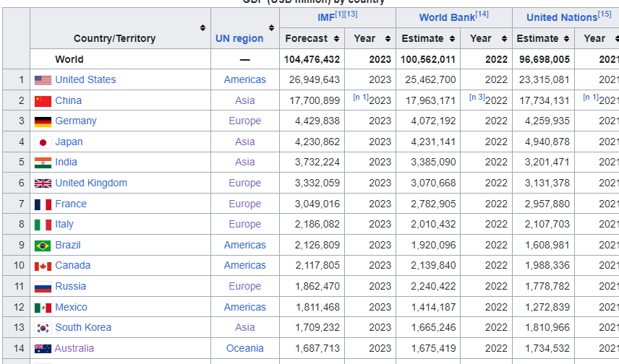Image resolution: width=619 pixels, height=364 pixels.
Task: Select Australia IMF forecast 1,687,713
Action: point(317,349)
